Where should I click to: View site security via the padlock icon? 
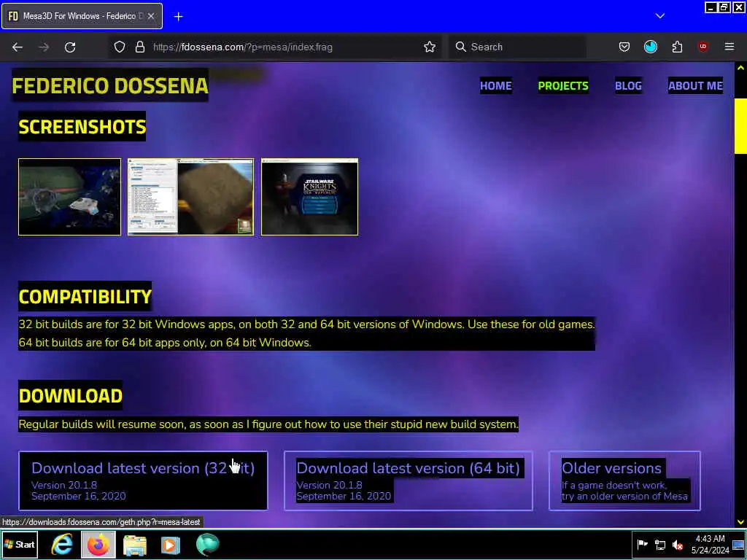tap(139, 47)
